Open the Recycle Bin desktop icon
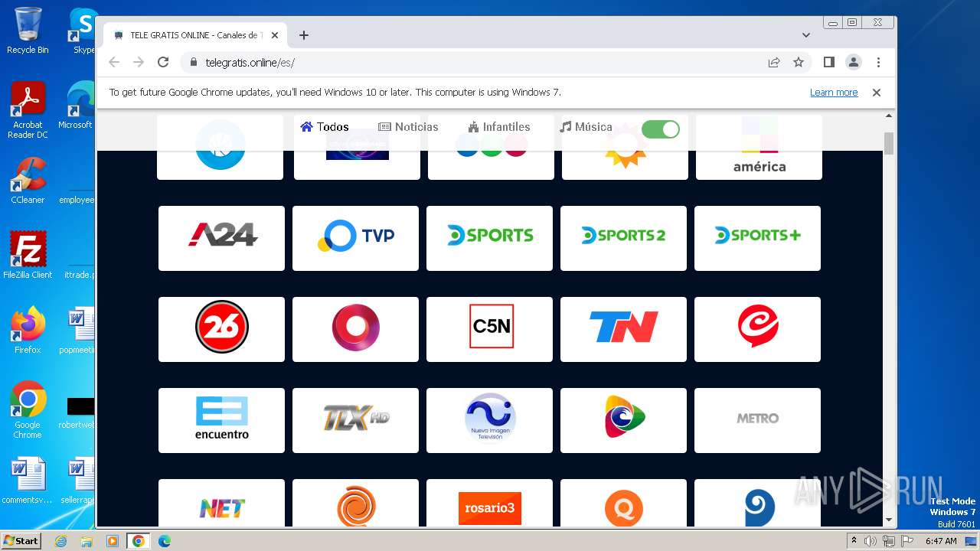 point(28,31)
